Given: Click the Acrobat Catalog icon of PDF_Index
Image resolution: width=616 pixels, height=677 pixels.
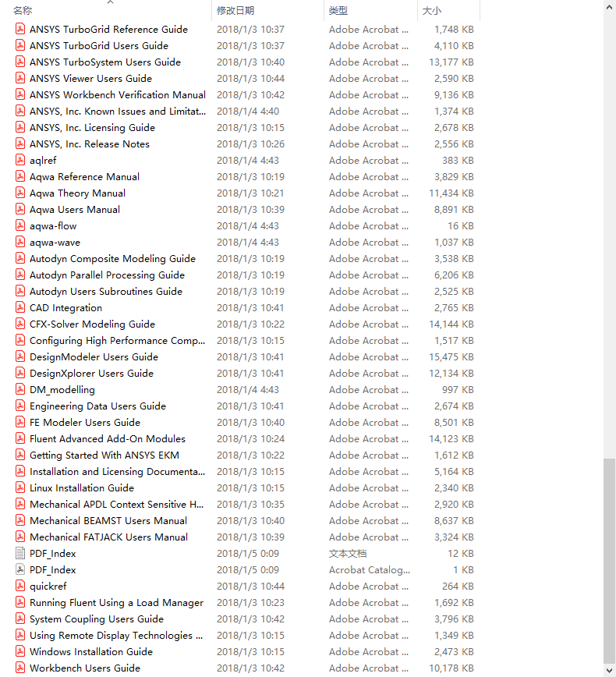Looking at the screenshot, I should (20, 570).
